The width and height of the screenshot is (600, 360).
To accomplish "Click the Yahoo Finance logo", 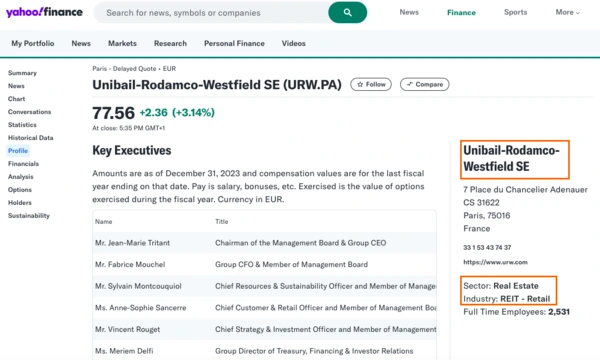I will tap(44, 12).
